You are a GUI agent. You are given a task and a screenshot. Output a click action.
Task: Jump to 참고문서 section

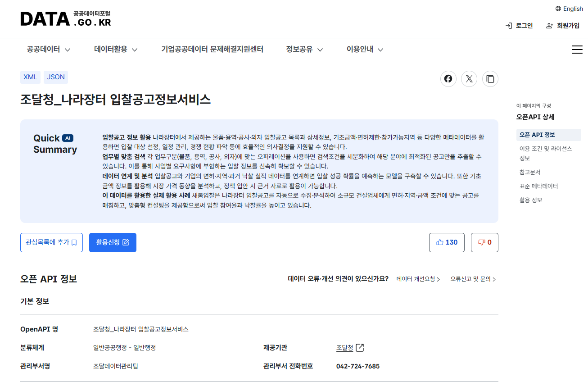coord(530,172)
